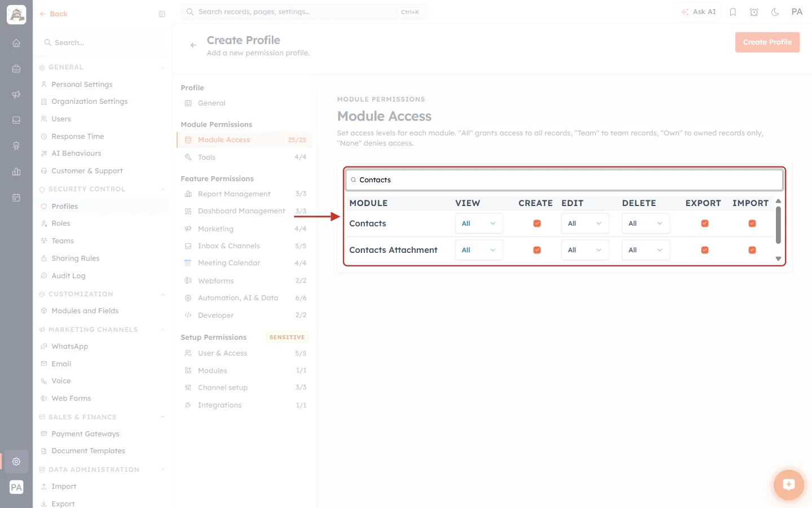The width and height of the screenshot is (812, 508).
Task: Open Edit dropdown for Contacts Attachment
Action: click(x=585, y=250)
